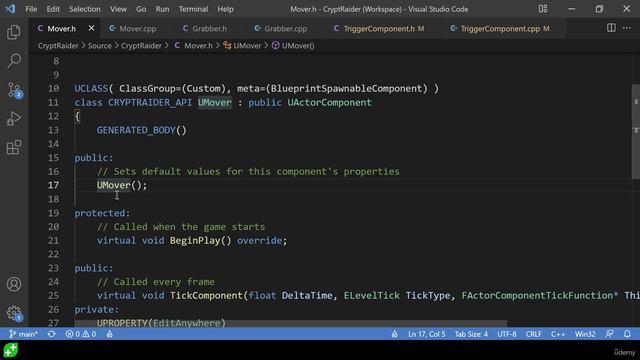The width and height of the screenshot is (640, 360).
Task: Open the Run menu
Action: [162, 9]
